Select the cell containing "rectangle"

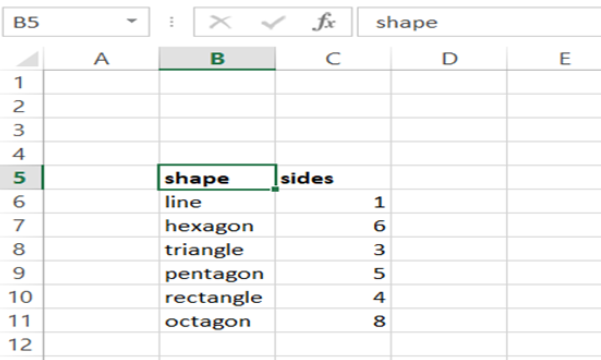[x=217, y=296]
